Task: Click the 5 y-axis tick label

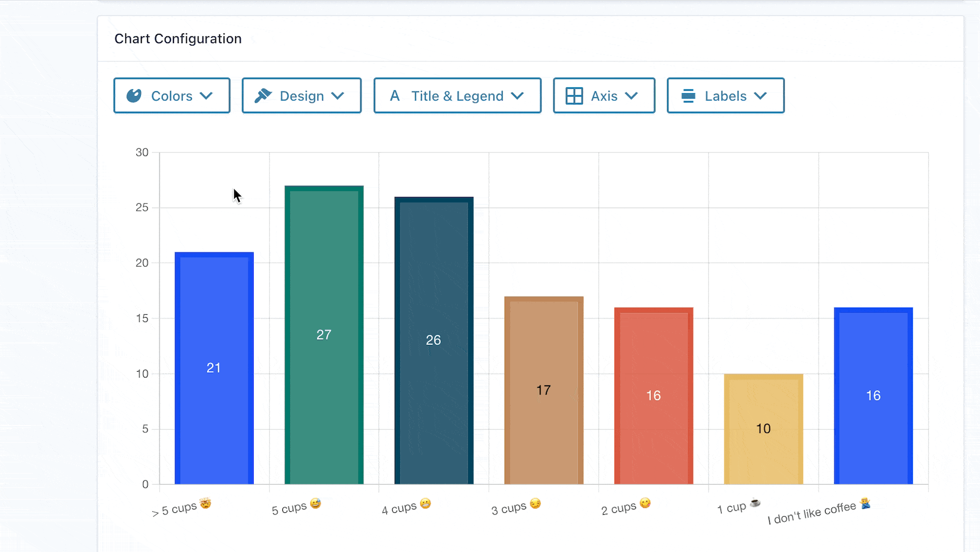Action: click(145, 429)
